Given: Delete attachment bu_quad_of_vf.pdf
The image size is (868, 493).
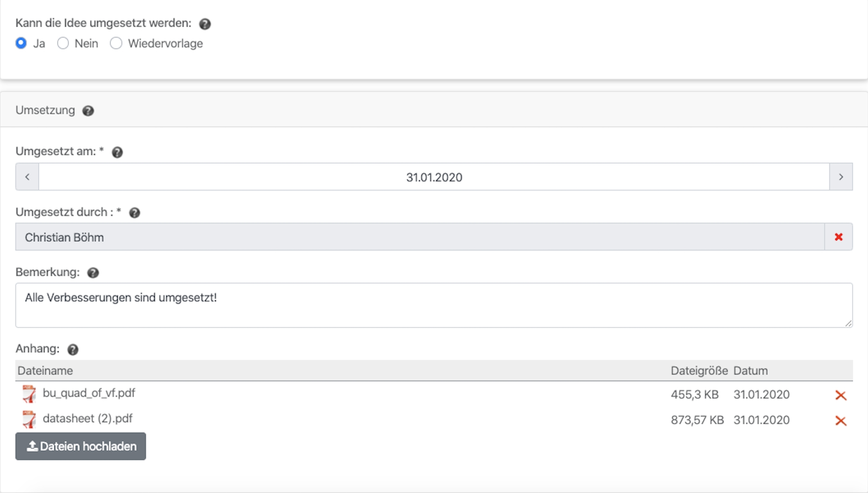Looking at the screenshot, I should 841,395.
